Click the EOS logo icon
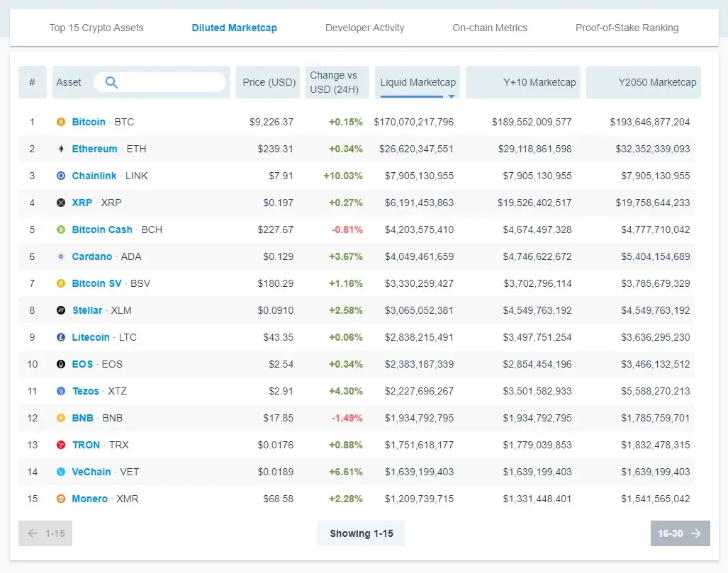The width and height of the screenshot is (728, 573). [61, 364]
